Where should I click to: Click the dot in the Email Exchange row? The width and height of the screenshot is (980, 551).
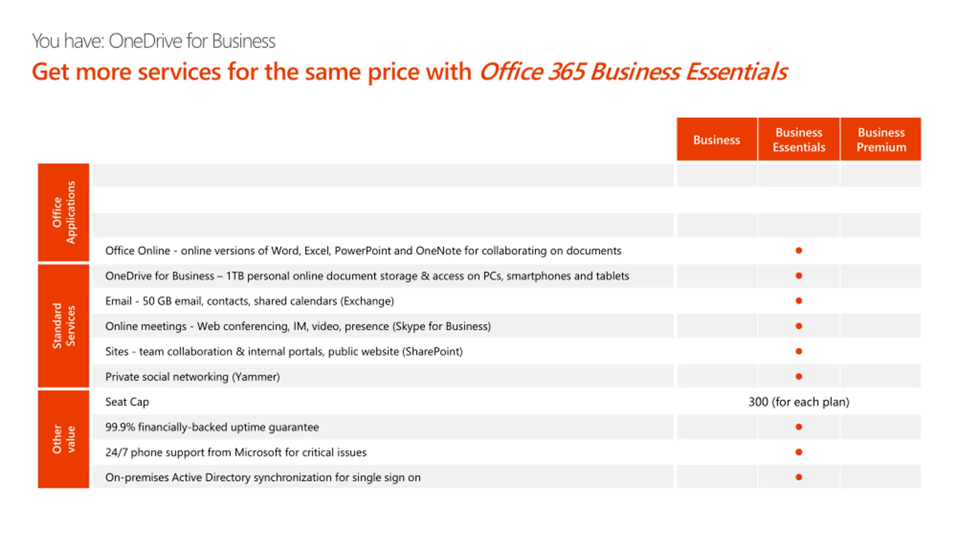point(799,301)
